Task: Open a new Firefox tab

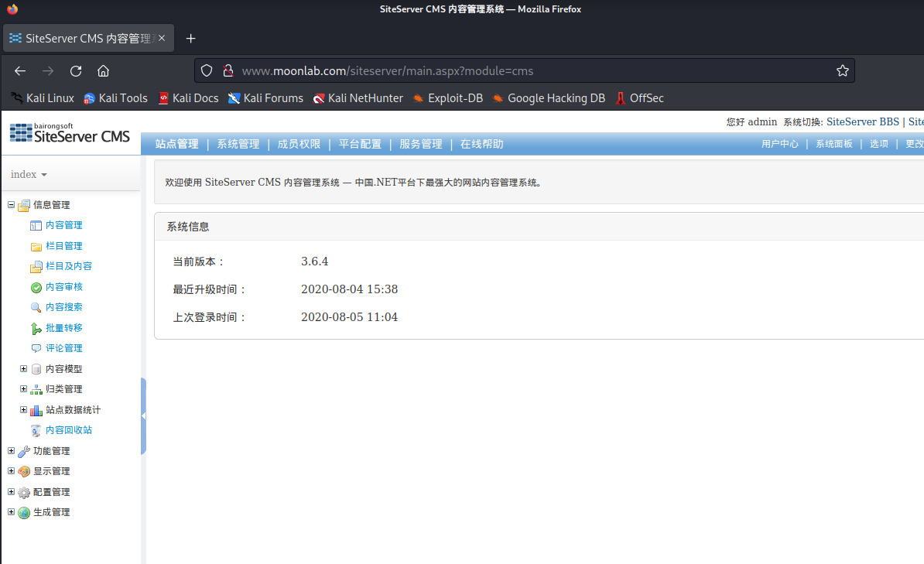Action: pos(190,39)
